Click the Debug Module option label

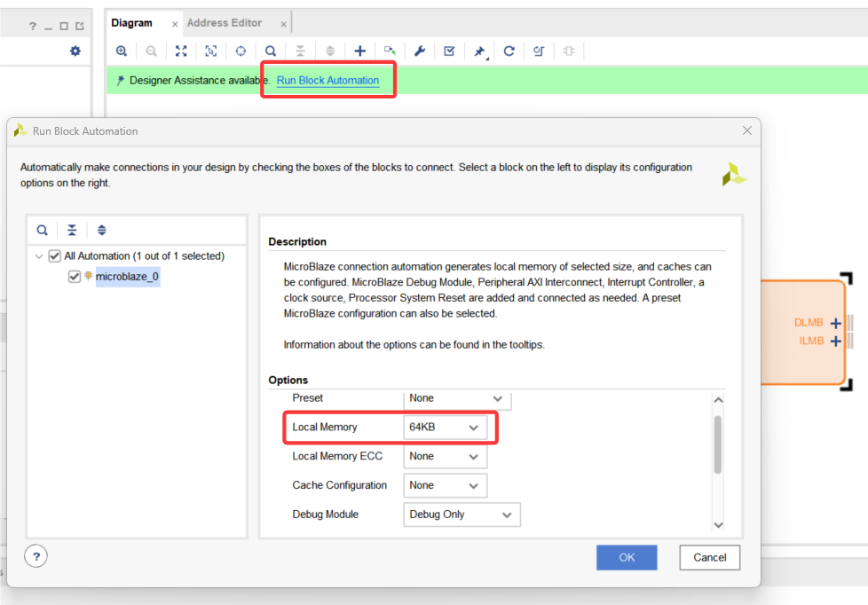325,515
